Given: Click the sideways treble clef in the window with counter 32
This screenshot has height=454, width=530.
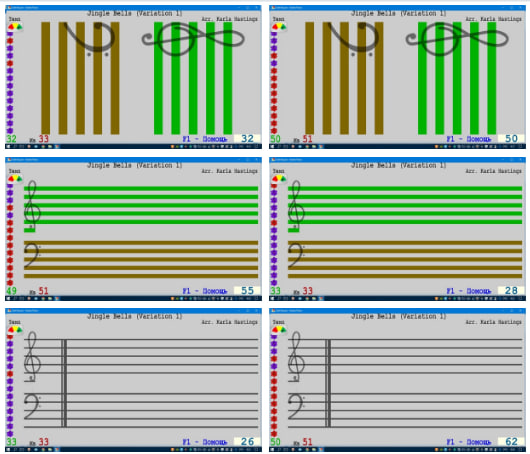Looking at the screenshot, I should coord(193,39).
